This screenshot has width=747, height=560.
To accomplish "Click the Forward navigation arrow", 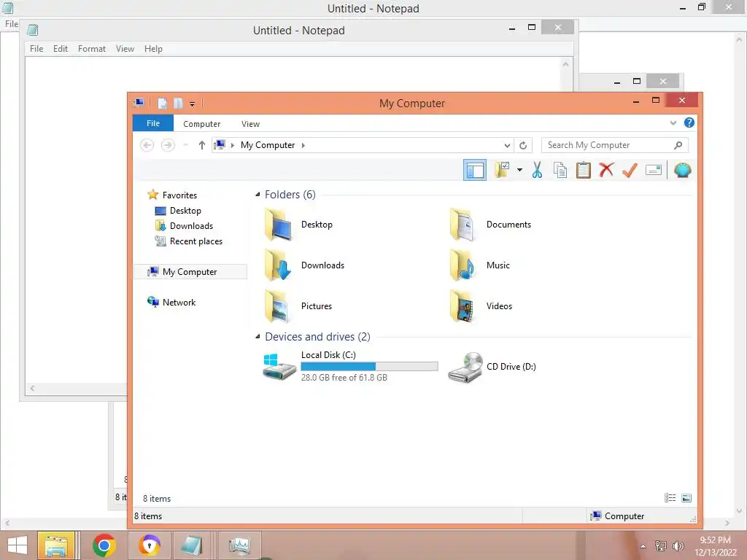I will point(168,145).
